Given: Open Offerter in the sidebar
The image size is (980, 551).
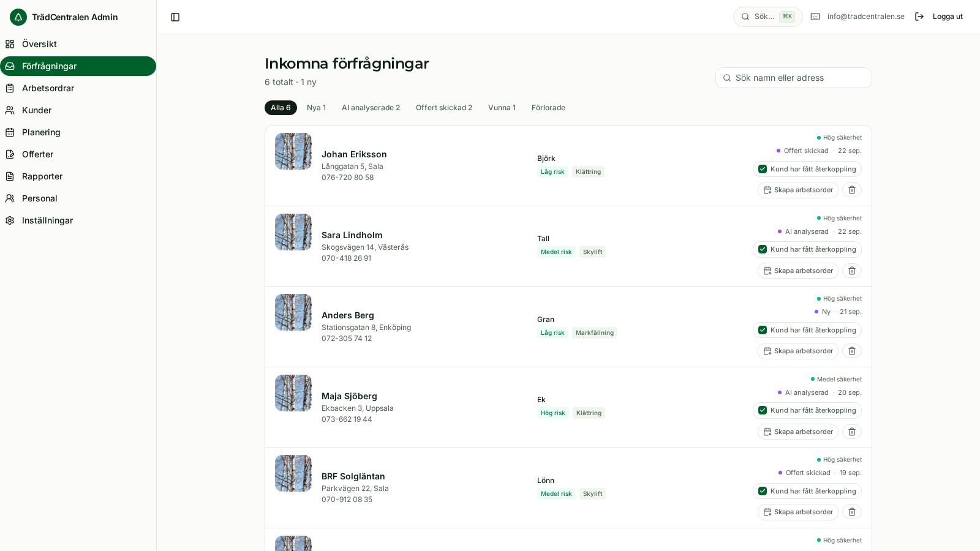Looking at the screenshot, I should pyautogui.click(x=78, y=154).
